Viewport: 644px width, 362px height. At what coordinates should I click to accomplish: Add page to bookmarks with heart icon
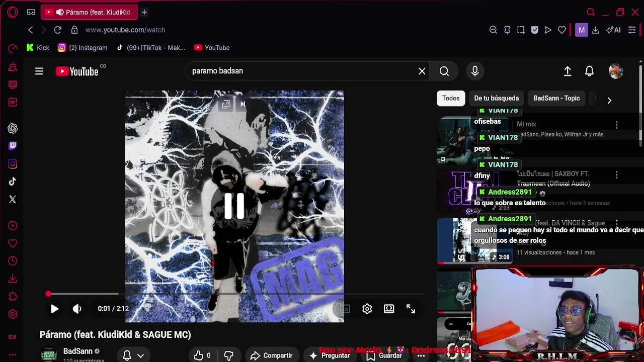tap(561, 30)
